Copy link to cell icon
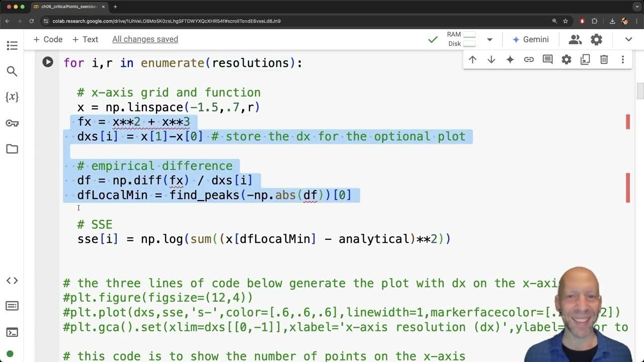The width and height of the screenshot is (644, 362). click(x=529, y=59)
